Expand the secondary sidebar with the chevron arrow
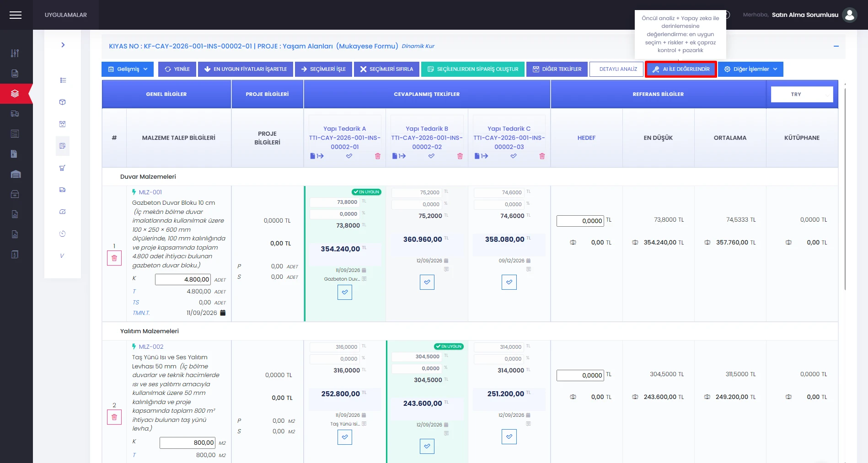The height and width of the screenshot is (463, 868). click(x=63, y=45)
